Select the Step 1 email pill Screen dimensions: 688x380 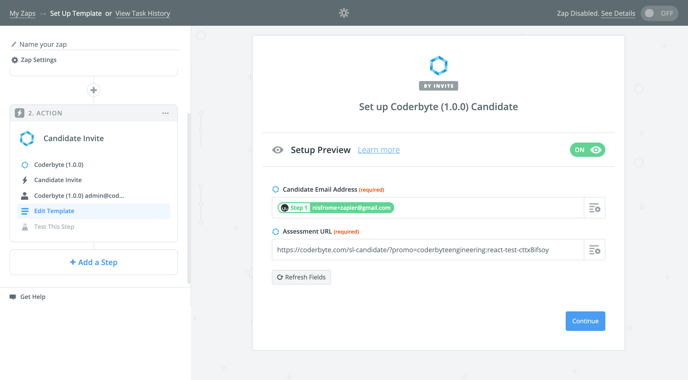(336, 208)
